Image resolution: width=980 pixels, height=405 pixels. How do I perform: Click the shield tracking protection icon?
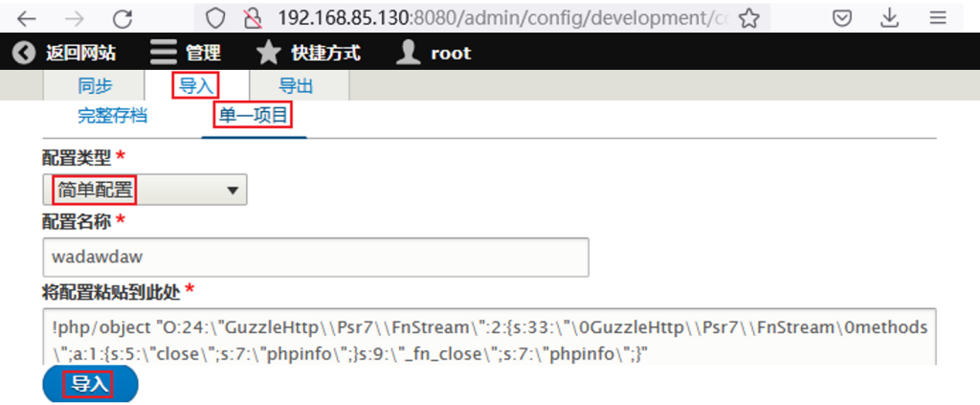click(x=215, y=19)
